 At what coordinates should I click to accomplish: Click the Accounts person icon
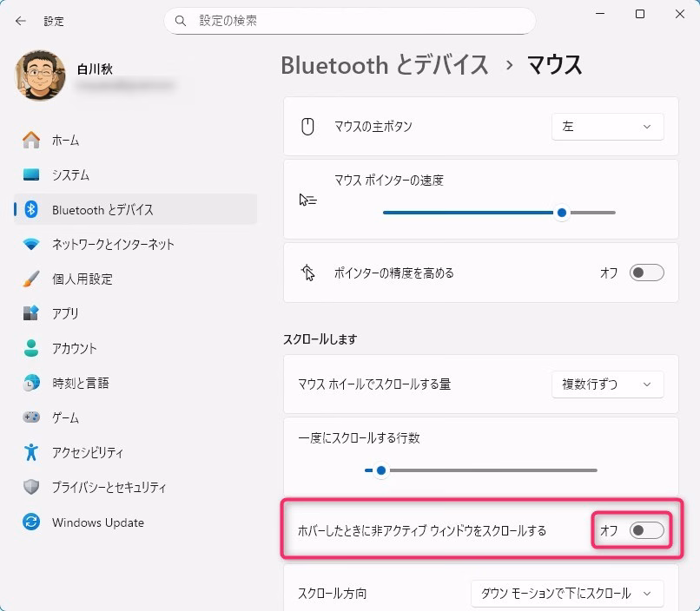tap(31, 348)
